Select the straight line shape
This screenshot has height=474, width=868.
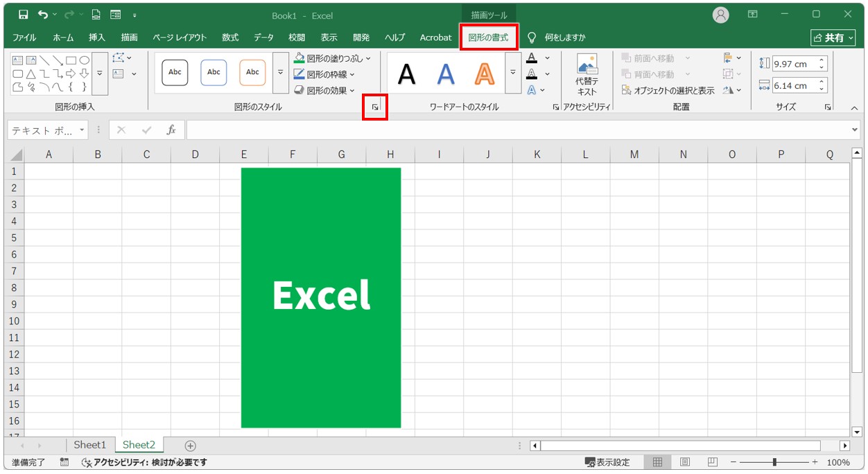tap(44, 60)
